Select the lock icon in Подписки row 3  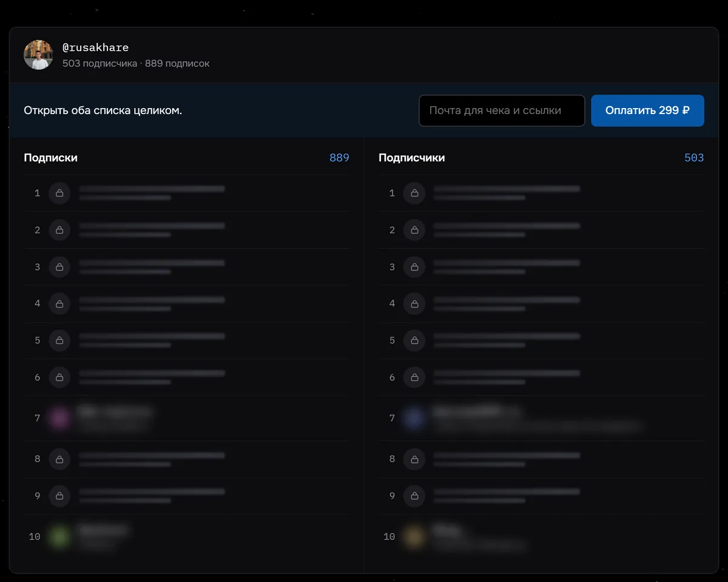point(59,267)
